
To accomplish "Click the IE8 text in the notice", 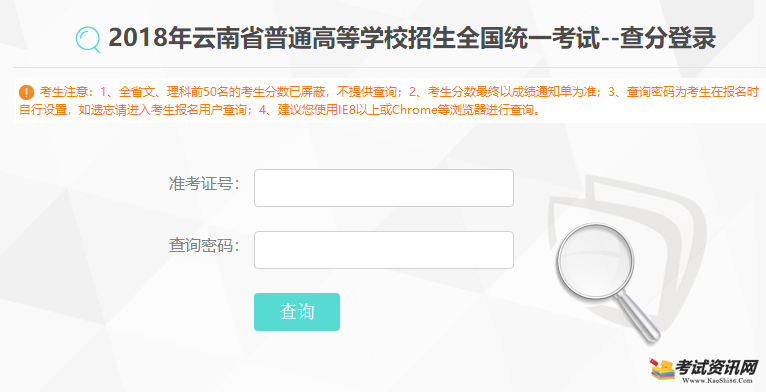I will coord(347,110).
